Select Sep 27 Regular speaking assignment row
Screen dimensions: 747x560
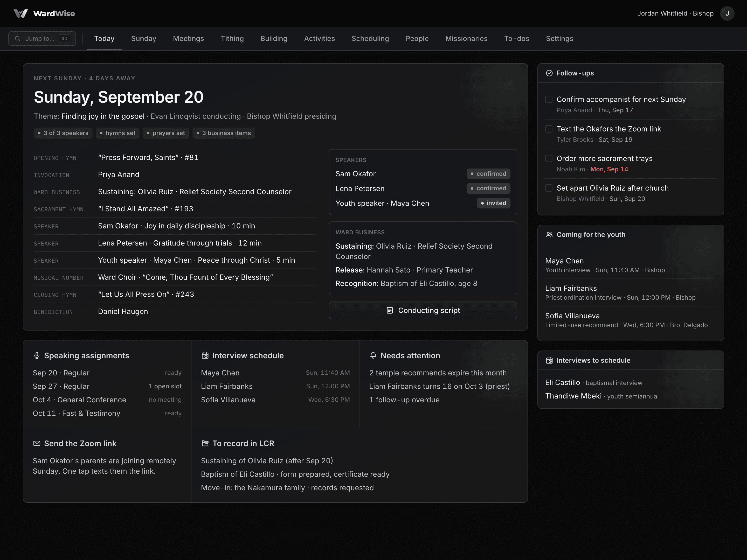[107, 386]
